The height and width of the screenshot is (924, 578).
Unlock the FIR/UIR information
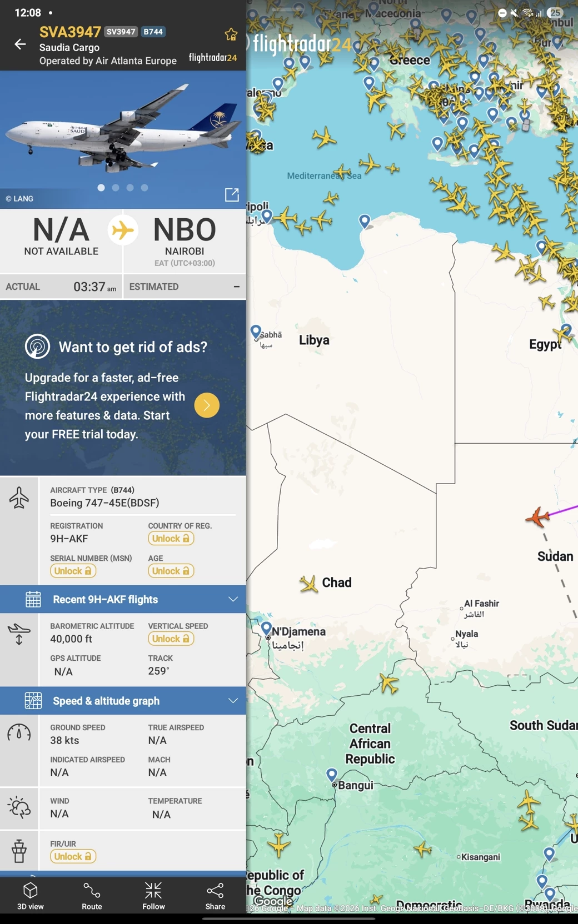(x=73, y=856)
